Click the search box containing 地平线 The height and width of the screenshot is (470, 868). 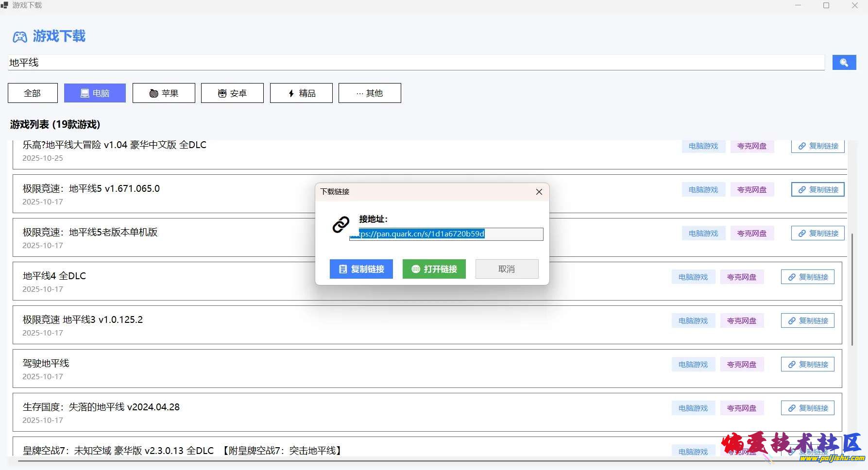(x=416, y=63)
